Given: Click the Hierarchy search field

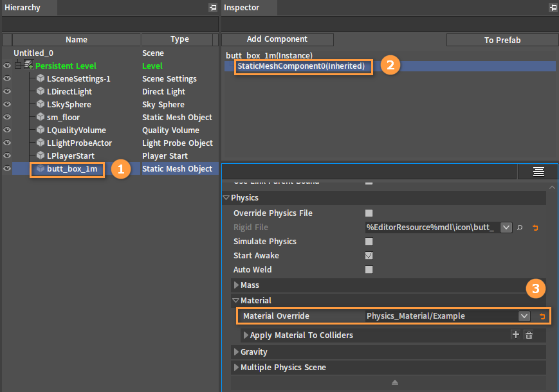Looking at the screenshot, I should click(x=110, y=24).
